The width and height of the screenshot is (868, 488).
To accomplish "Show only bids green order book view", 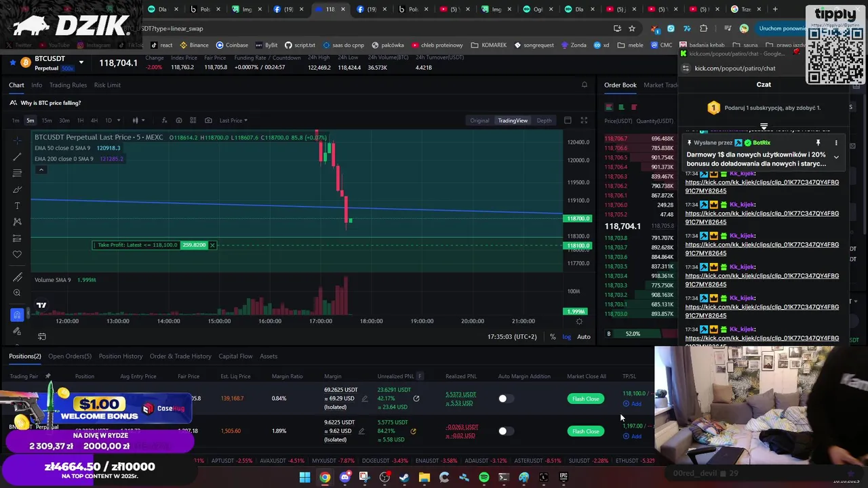I will tap(621, 107).
